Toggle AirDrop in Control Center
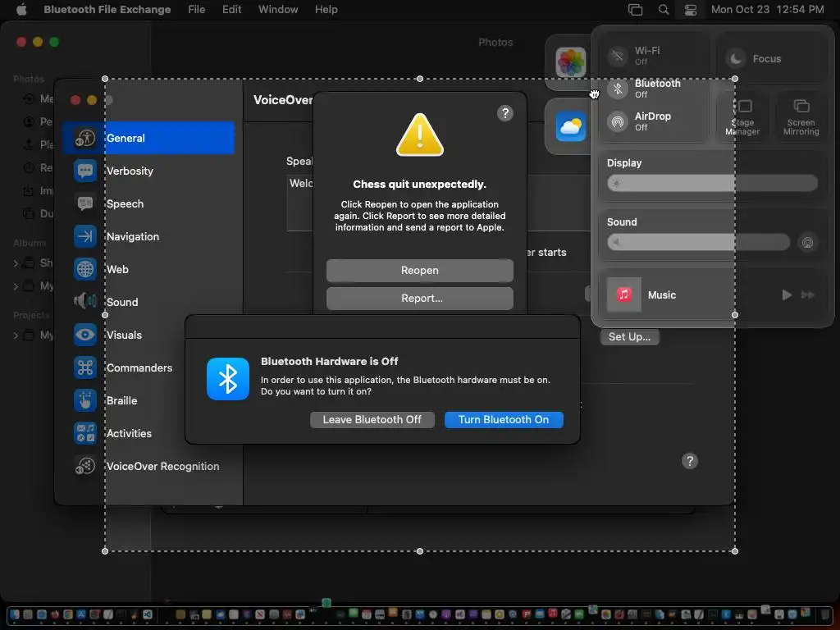This screenshot has height=630, width=840. [x=618, y=121]
